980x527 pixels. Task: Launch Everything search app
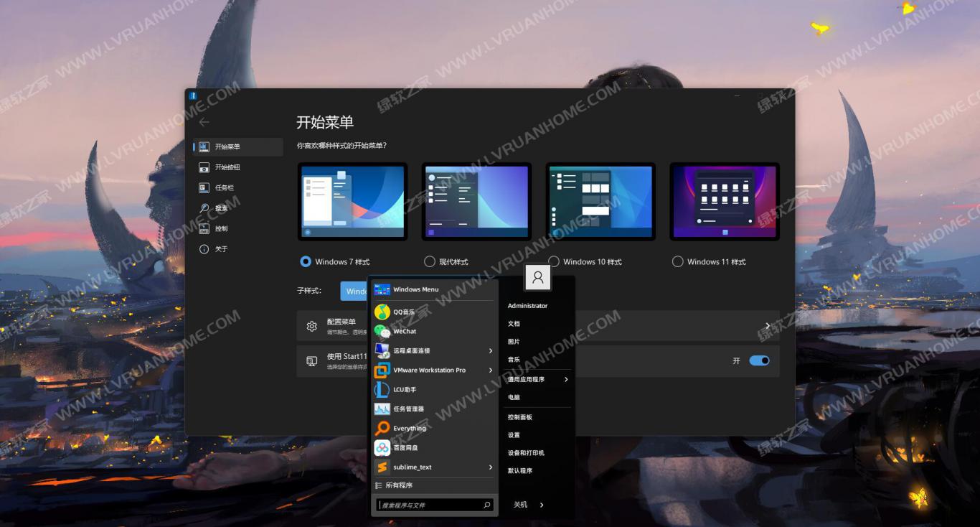click(x=409, y=429)
